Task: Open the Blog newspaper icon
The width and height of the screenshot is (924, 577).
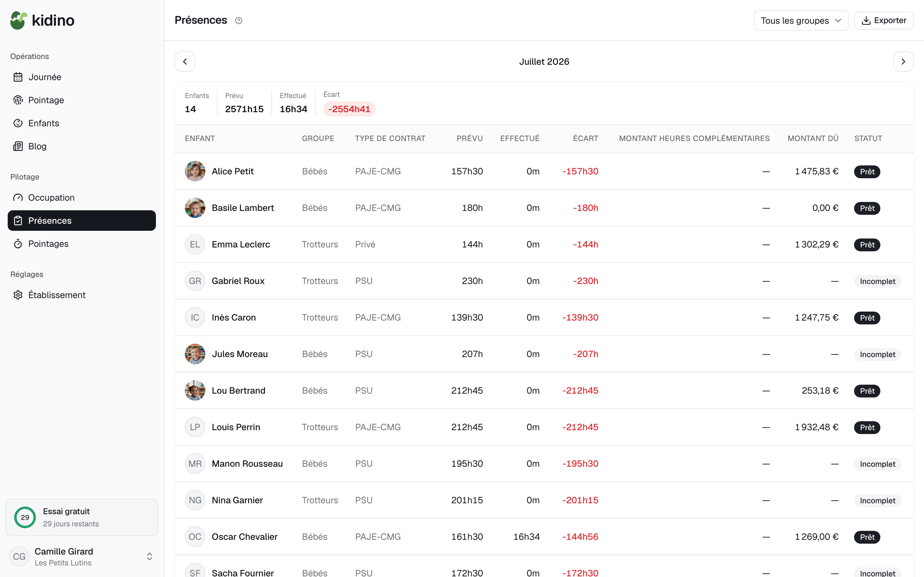Action: [18, 146]
